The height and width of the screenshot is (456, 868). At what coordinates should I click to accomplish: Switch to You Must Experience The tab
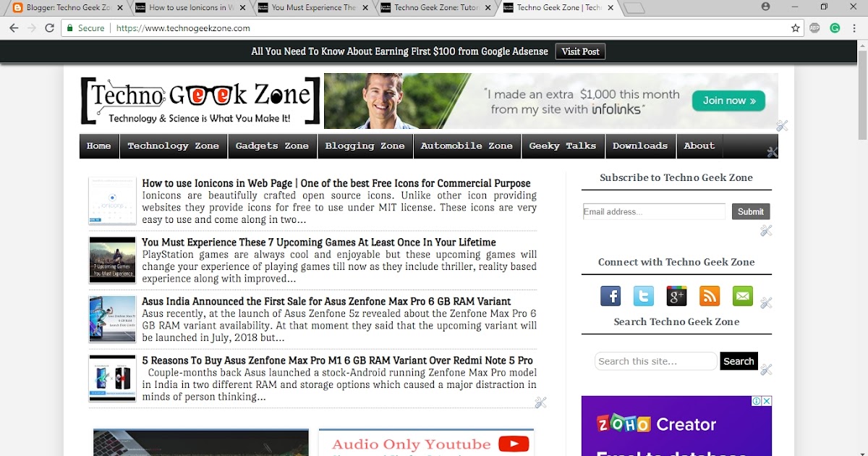[314, 7]
